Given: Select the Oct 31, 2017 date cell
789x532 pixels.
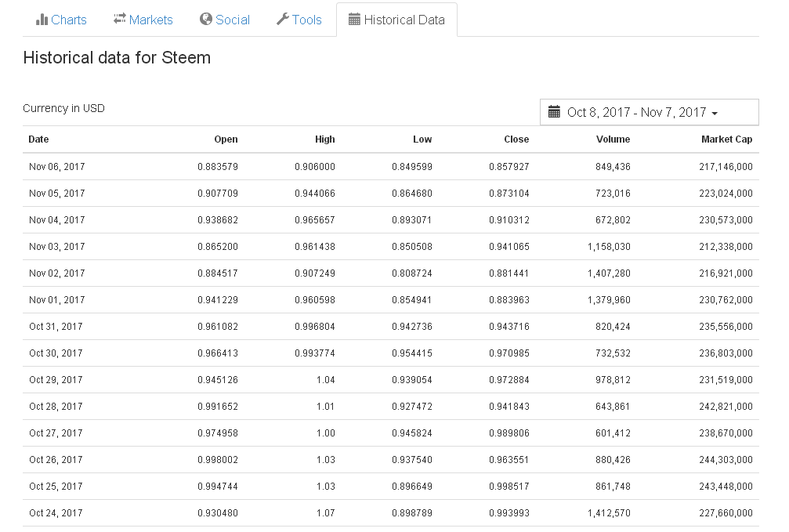Looking at the screenshot, I should [x=56, y=327].
